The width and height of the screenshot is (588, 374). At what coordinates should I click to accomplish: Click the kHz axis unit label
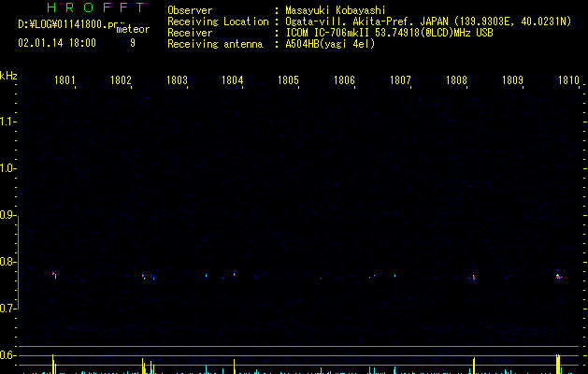[x=8, y=76]
